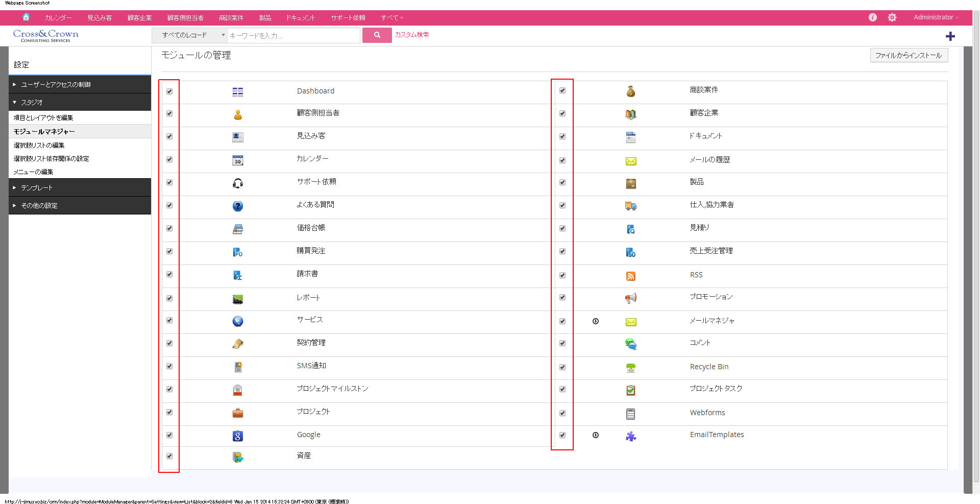Open the megaphone icon for プロモーション
Viewport: 980px width, 504px height.
[x=631, y=298]
